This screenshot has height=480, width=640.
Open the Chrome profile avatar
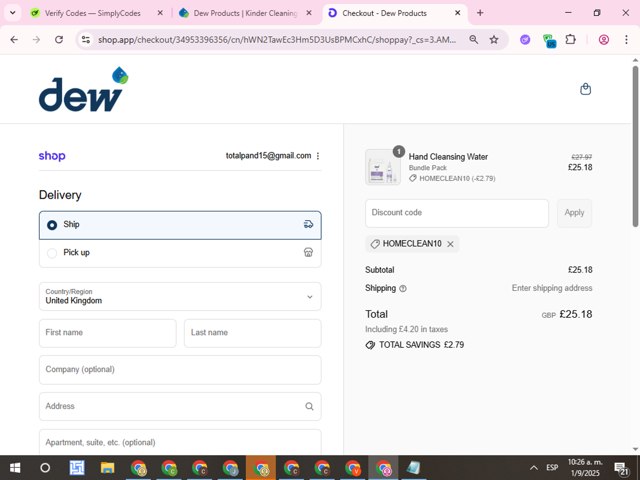(604, 40)
